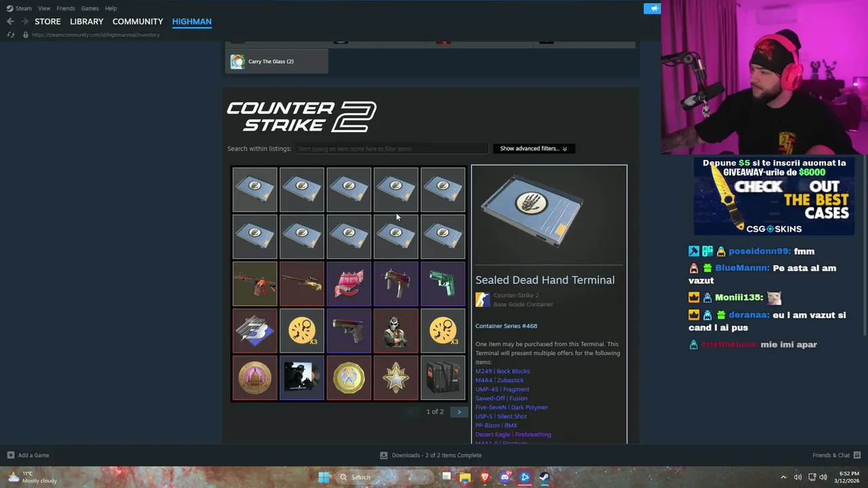Open the Help menu
This screenshot has height=488, width=868.
pyautogui.click(x=111, y=8)
